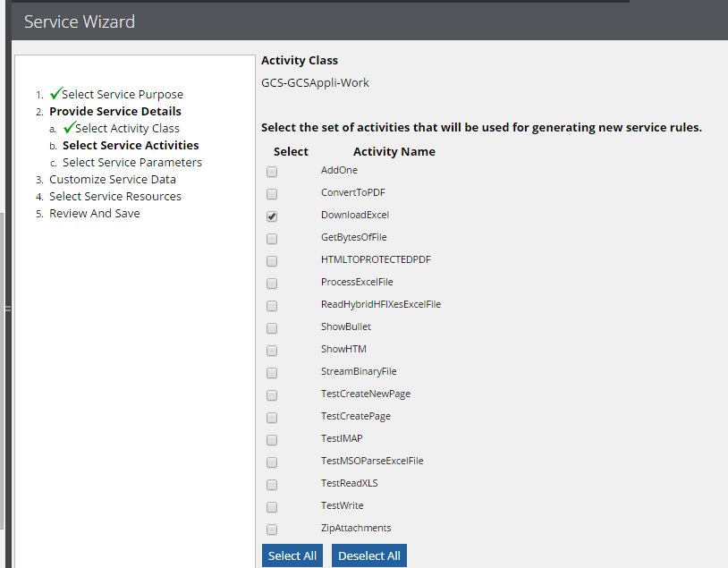Navigate to Select Service Resources step
The height and width of the screenshot is (568, 728).
[x=114, y=196]
